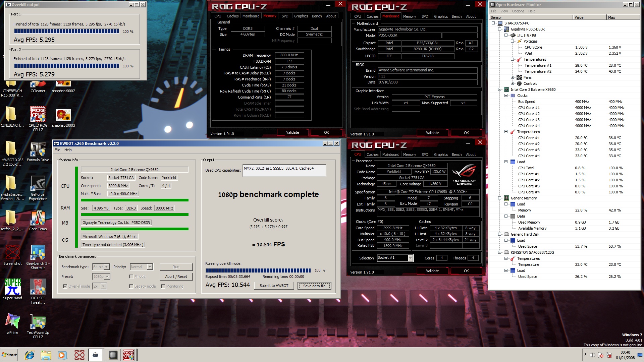Open the HWBOT X265 folder icon
Screen dimensions: 644x362
pyautogui.click(x=12, y=154)
